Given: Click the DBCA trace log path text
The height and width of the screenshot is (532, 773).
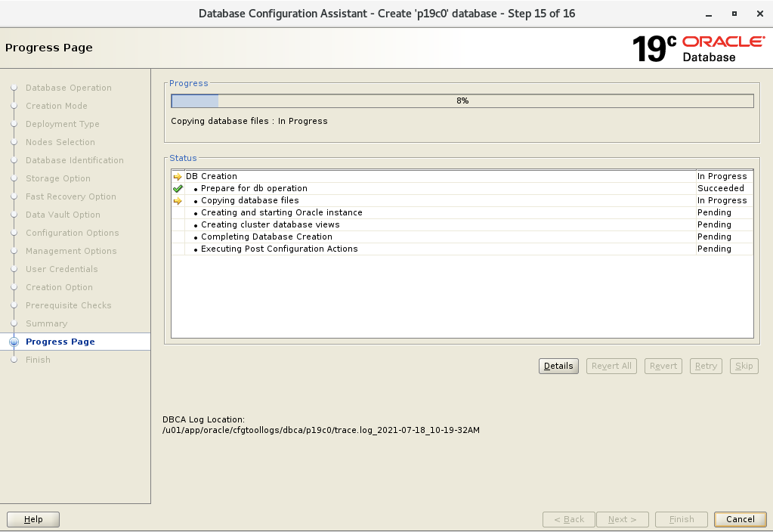Looking at the screenshot, I should pyautogui.click(x=321, y=430).
